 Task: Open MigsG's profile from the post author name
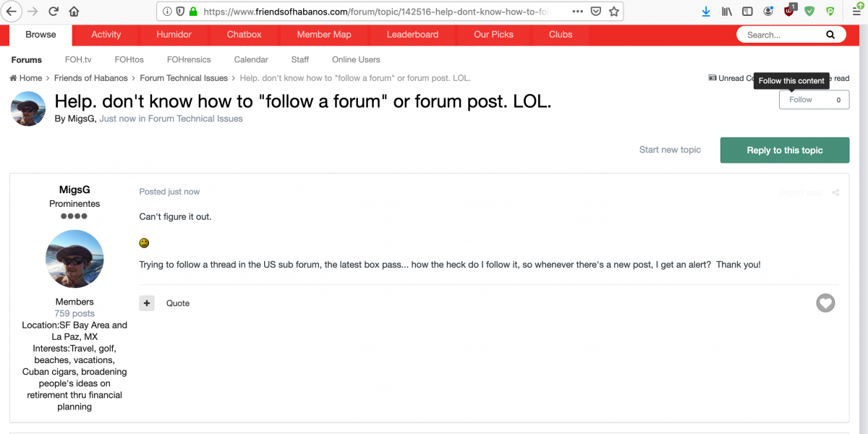click(75, 190)
